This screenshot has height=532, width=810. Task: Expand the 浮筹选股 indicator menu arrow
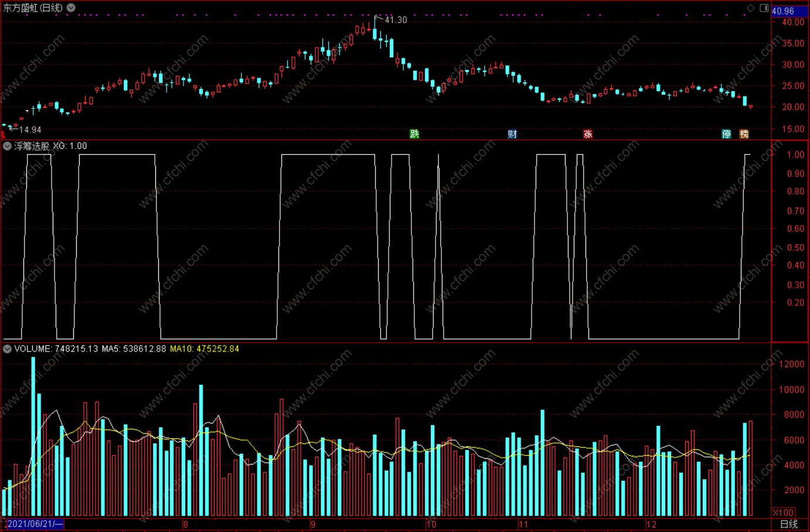click(7, 146)
